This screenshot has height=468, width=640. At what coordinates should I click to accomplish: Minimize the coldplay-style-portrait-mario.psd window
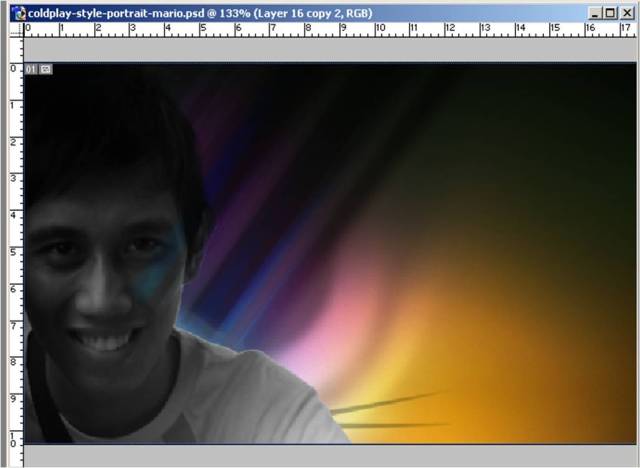597,13
